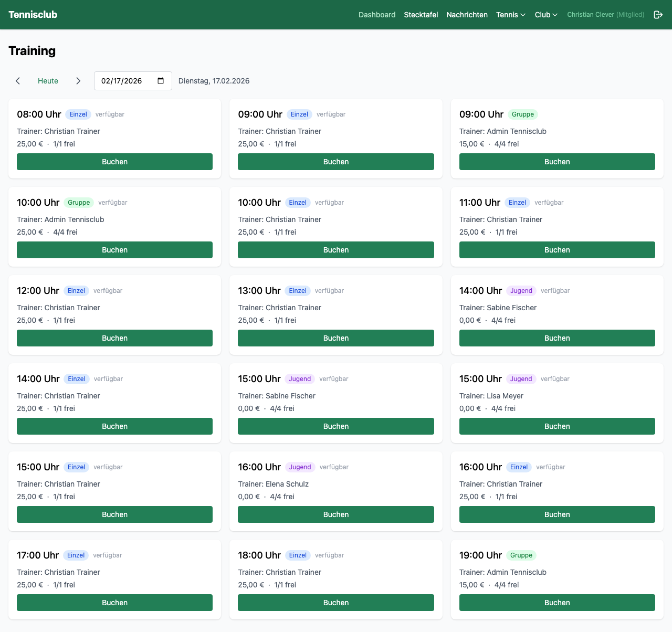Screen dimensions: 672x632
Task: Open the Nachrichten section
Action: click(467, 15)
